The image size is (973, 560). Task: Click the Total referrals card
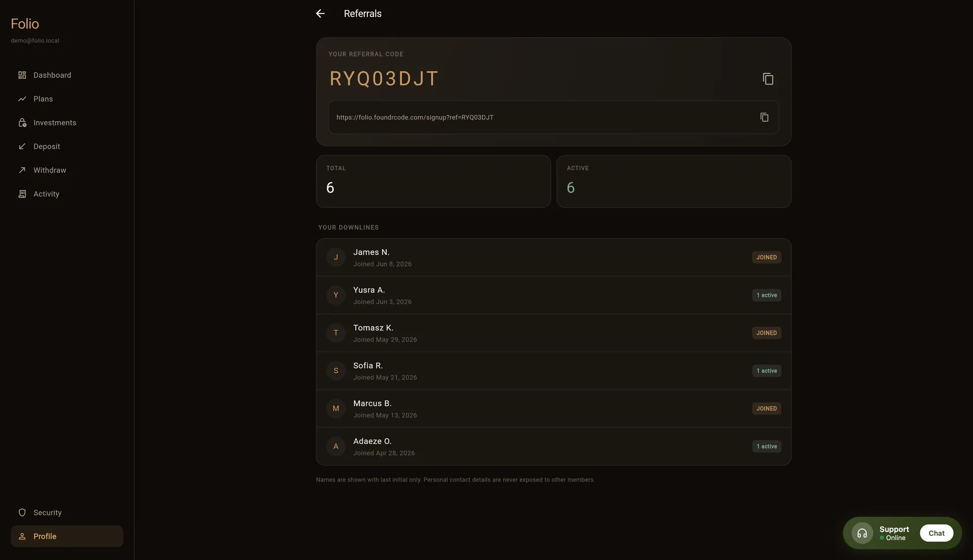[x=433, y=181]
